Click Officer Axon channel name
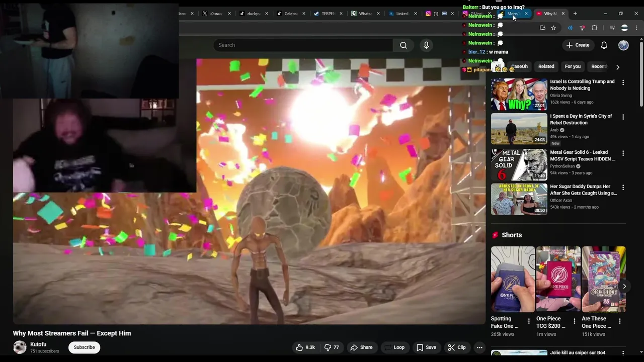Screen dimensions: 644x362 pyautogui.click(x=561, y=200)
